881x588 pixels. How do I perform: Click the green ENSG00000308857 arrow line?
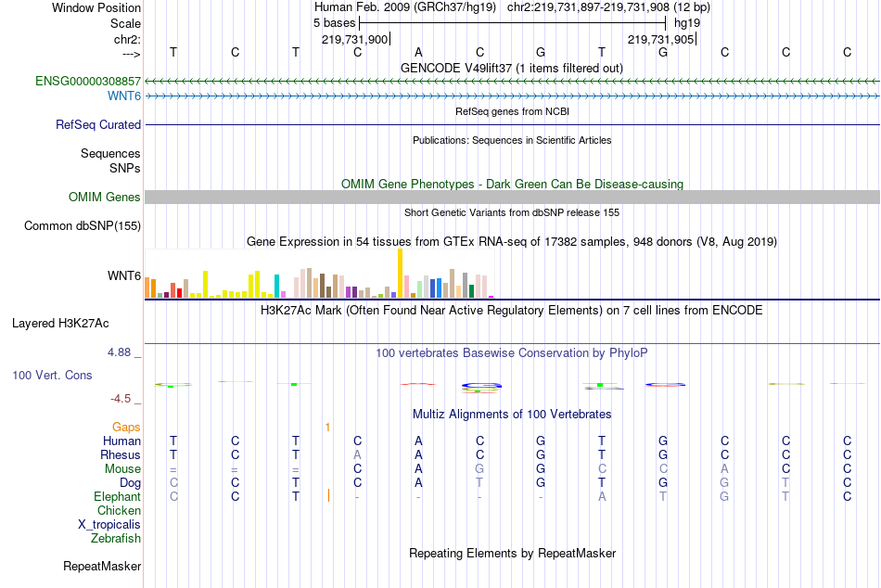click(513, 82)
